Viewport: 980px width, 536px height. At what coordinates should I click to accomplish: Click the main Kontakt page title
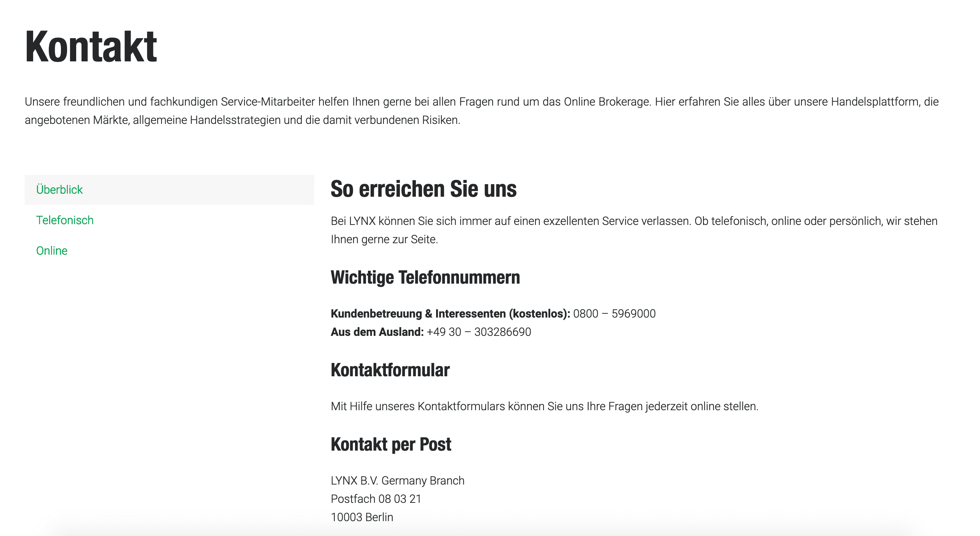point(91,47)
